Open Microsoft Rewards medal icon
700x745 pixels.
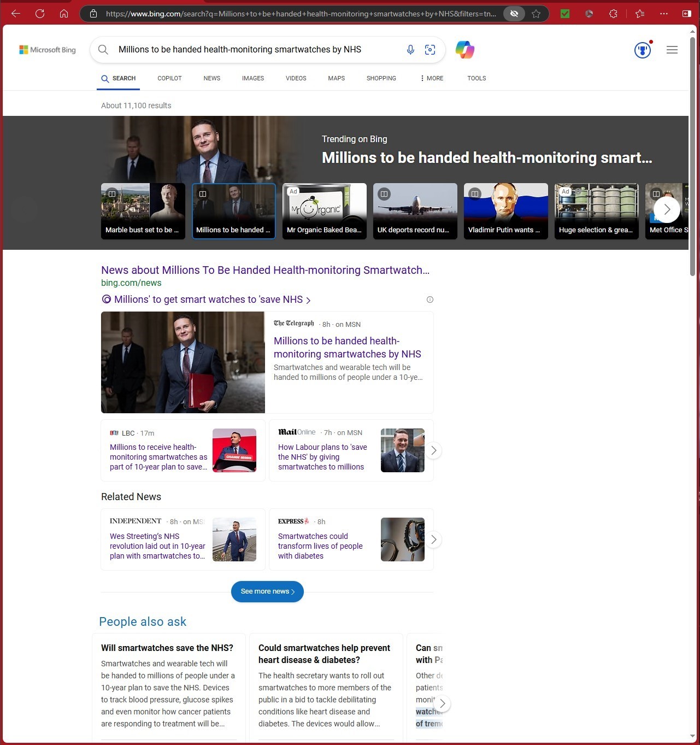click(643, 50)
